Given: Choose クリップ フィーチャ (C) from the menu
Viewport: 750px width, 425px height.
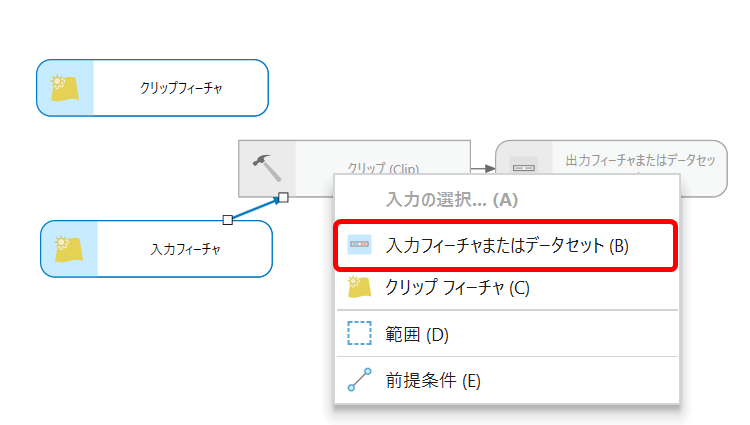Looking at the screenshot, I should click(x=457, y=288).
